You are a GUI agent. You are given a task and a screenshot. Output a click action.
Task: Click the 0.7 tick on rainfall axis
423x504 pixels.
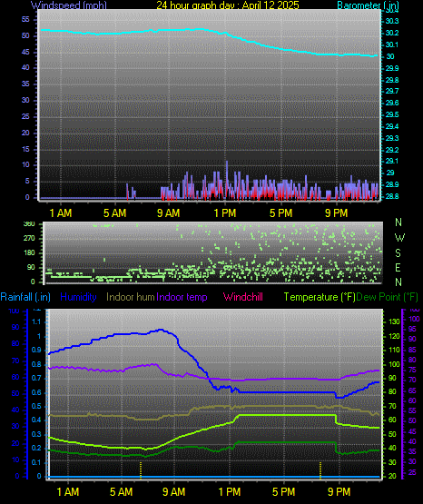click(x=37, y=379)
